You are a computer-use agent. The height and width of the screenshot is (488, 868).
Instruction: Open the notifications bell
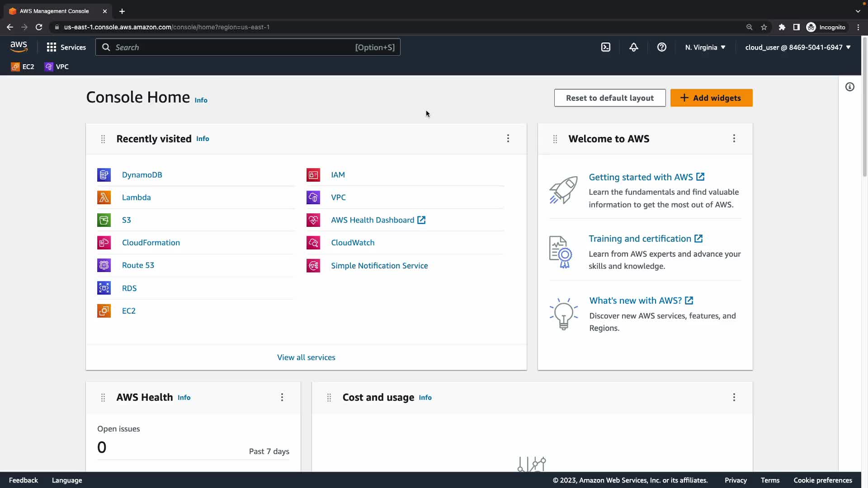coord(634,47)
